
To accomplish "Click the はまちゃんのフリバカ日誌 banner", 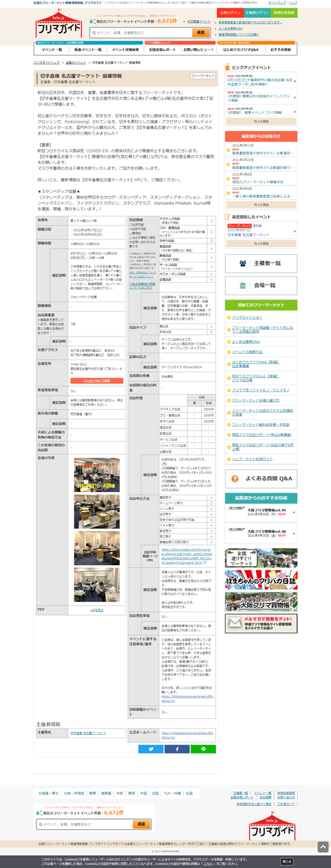I will [x=261, y=580].
